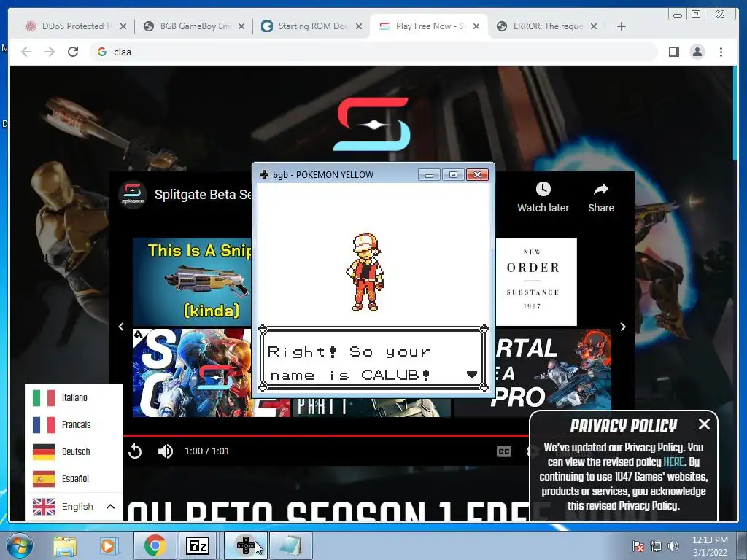747x560 pixels.
Task: Open the Chrome profile avatar
Action: coord(697,52)
